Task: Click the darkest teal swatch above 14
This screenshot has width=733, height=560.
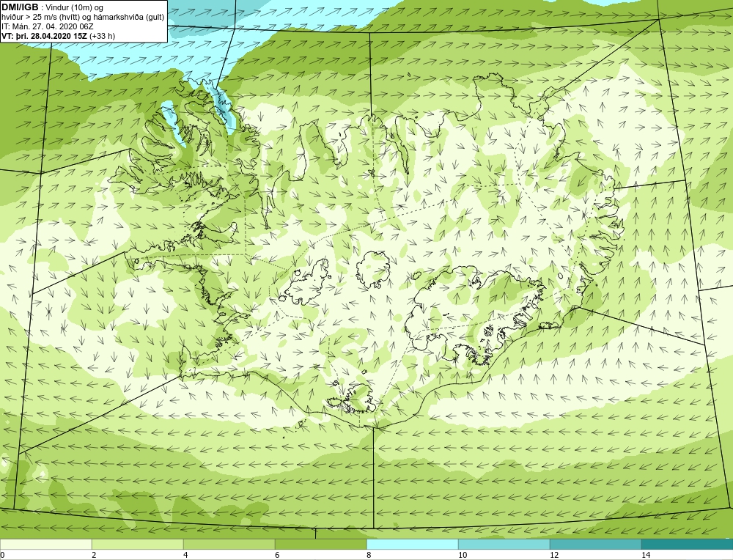Action: (x=688, y=544)
